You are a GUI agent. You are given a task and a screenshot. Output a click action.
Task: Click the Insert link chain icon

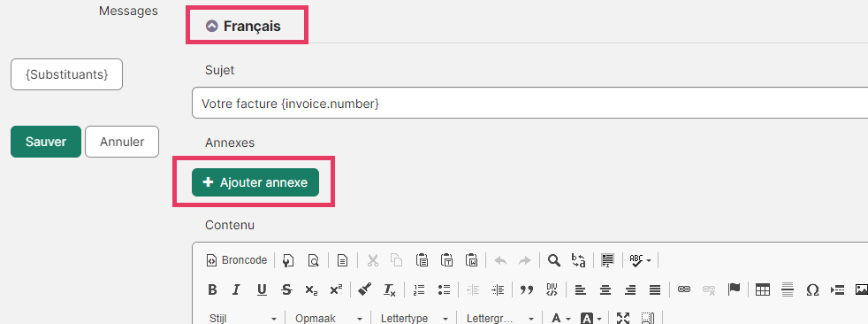[x=684, y=289]
